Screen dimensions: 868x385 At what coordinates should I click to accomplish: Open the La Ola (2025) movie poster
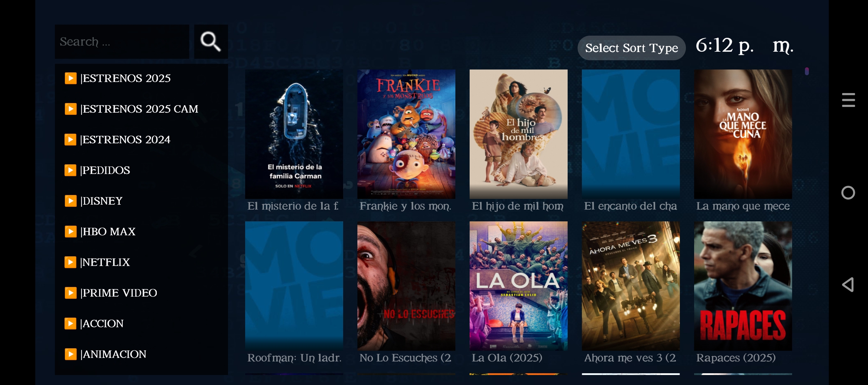tap(518, 286)
